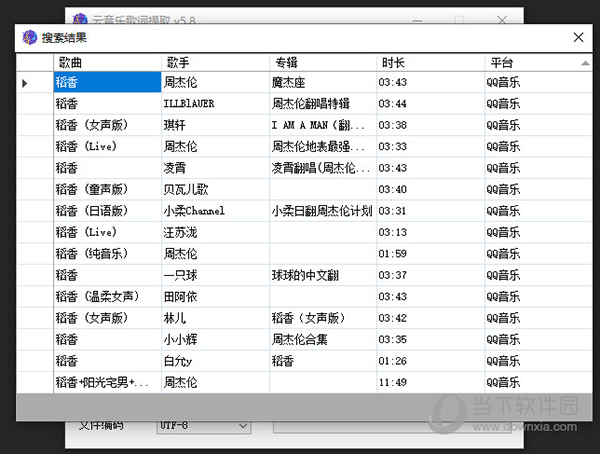Select singer cell 小柔Channel

click(x=215, y=211)
